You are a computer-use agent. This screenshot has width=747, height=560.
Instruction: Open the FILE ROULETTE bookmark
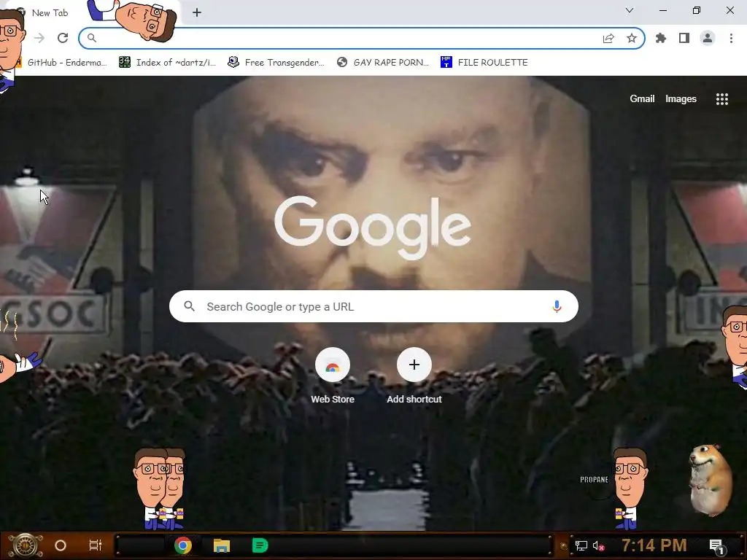484,63
